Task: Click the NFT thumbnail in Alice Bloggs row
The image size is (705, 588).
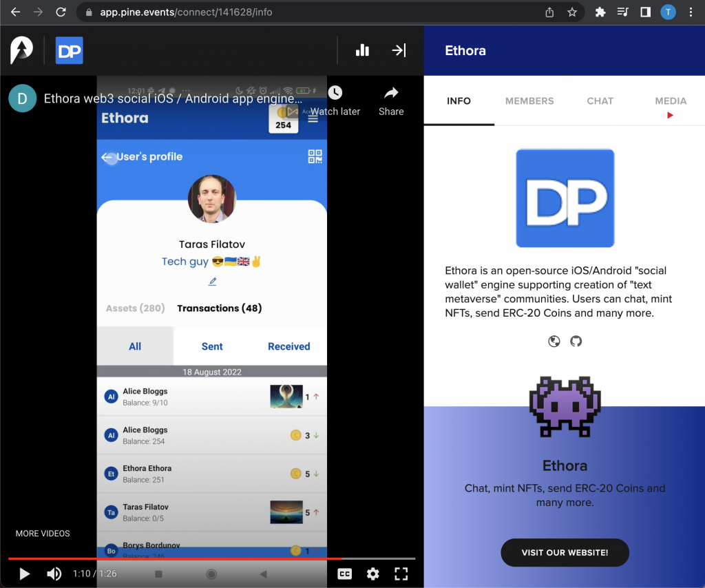Action: (286, 397)
